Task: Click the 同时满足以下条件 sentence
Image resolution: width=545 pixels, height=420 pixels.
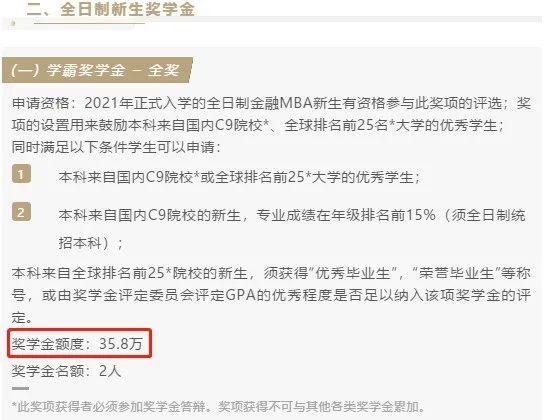Action: pos(116,147)
